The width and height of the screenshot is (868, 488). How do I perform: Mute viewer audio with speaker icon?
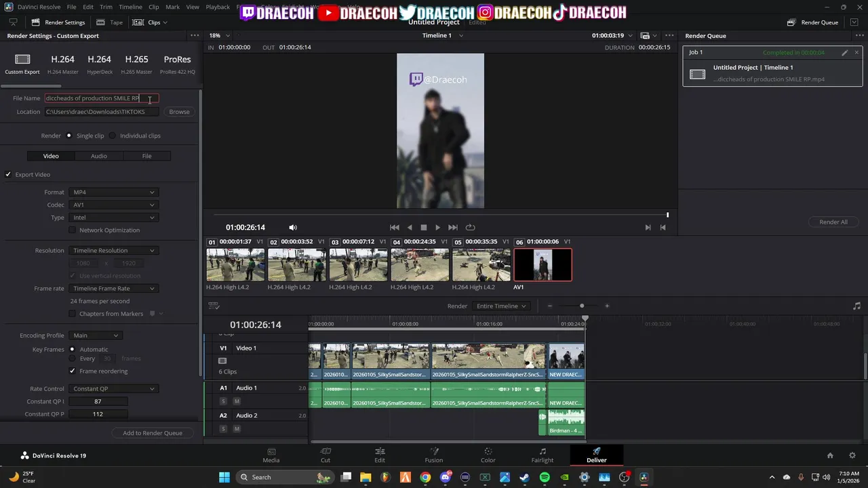(x=293, y=228)
